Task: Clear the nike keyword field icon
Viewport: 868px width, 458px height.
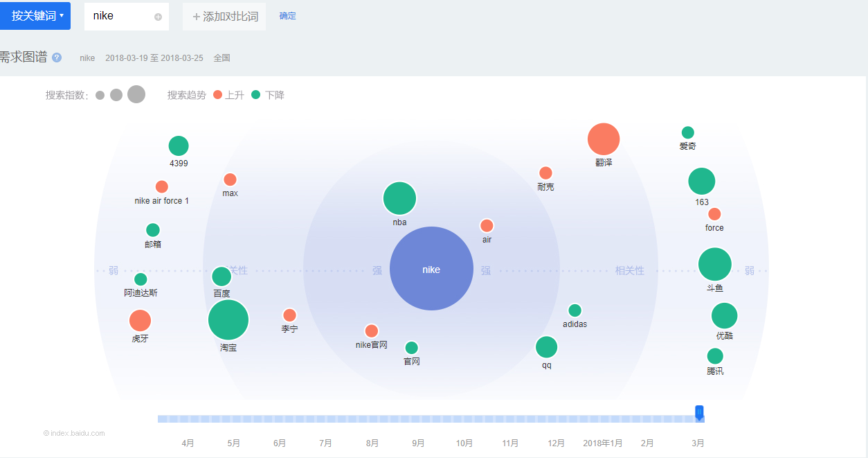Action: (158, 17)
